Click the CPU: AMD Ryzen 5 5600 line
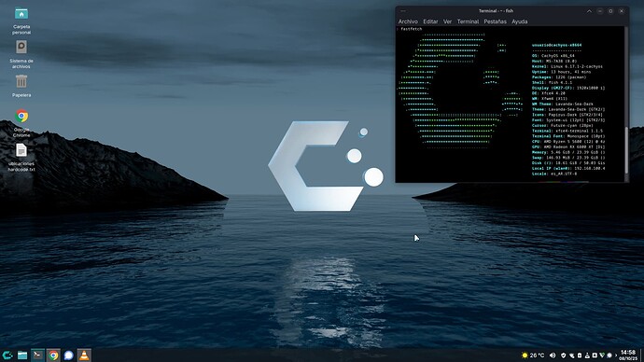 coord(568,142)
